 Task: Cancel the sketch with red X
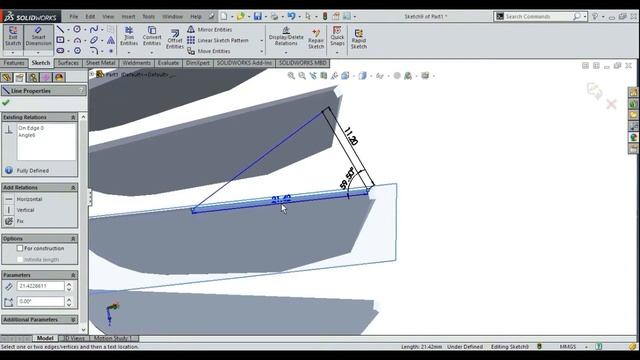coord(611,104)
